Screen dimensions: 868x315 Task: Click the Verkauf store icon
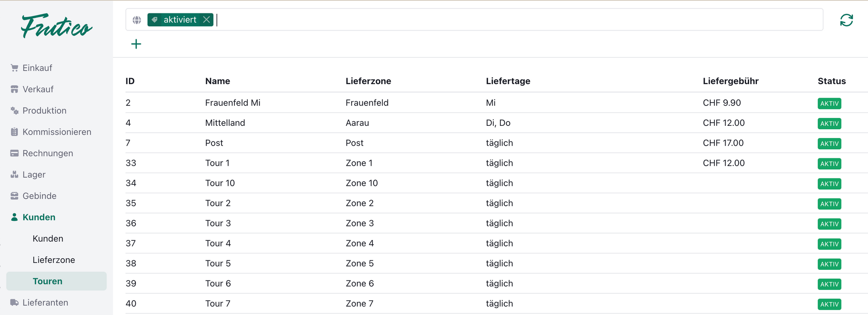[14, 89]
